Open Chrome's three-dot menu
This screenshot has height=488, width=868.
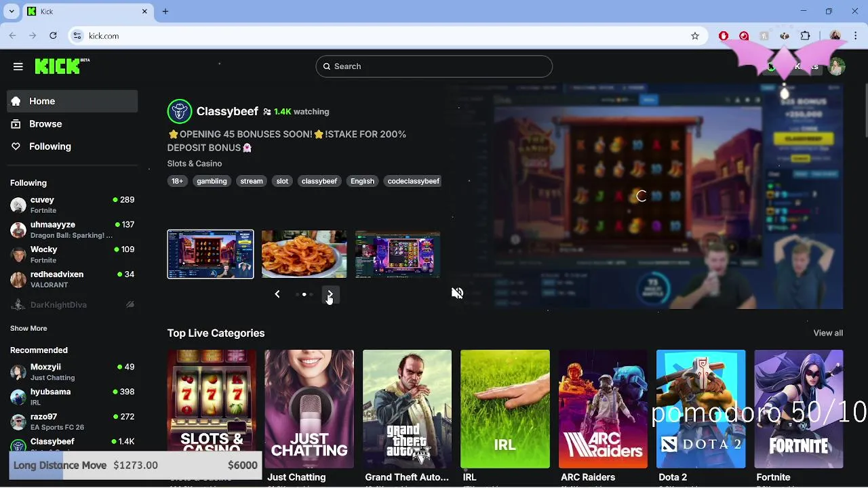coord(854,36)
